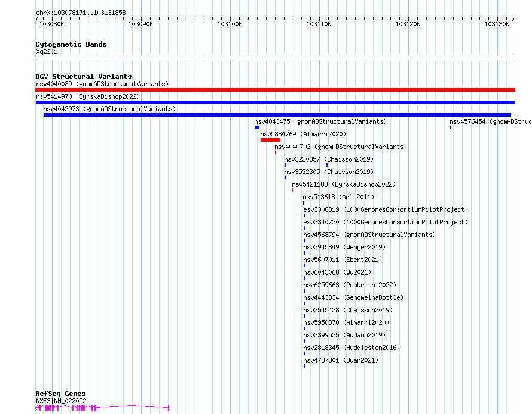Click the nsv4040089 gnomAD variant label
532x414 pixels.
pyautogui.click(x=102, y=84)
